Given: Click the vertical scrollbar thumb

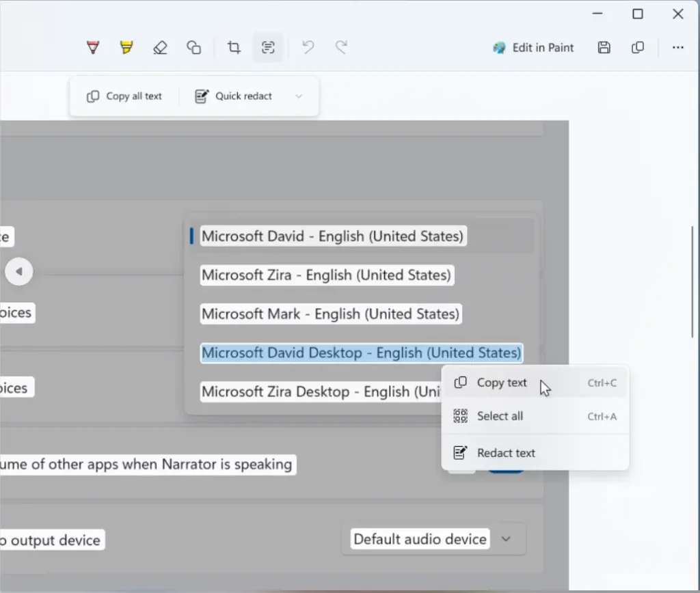Looking at the screenshot, I should coord(692,282).
